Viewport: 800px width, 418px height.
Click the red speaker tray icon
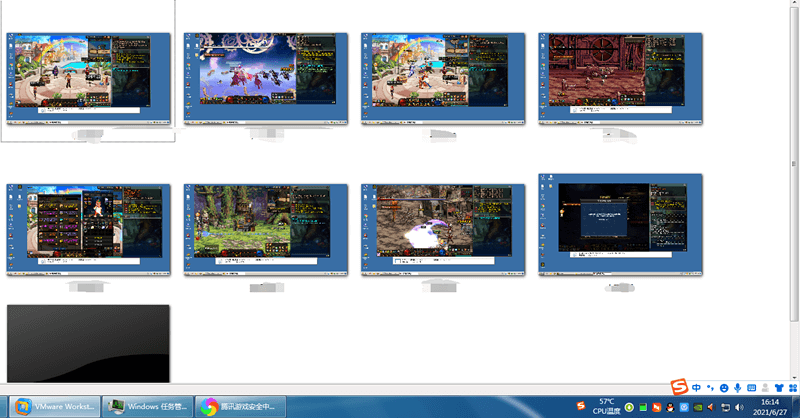[711, 407]
